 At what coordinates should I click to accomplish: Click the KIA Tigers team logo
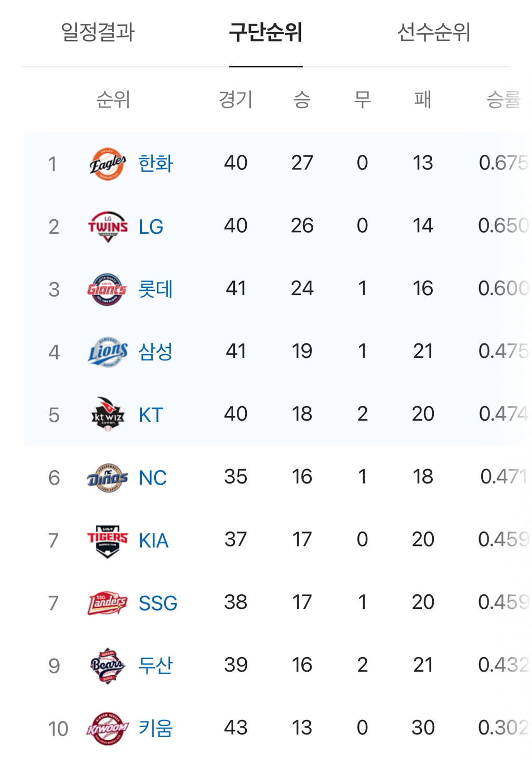108,540
